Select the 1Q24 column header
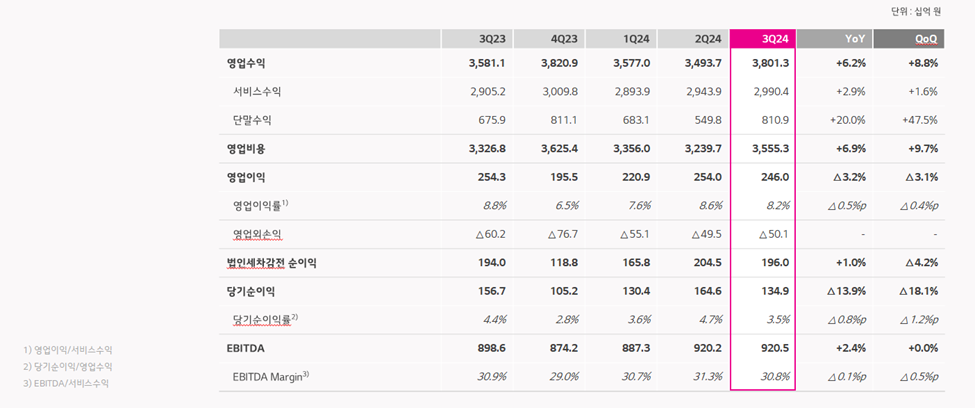Image resolution: width=975 pixels, height=408 pixels. click(x=621, y=39)
